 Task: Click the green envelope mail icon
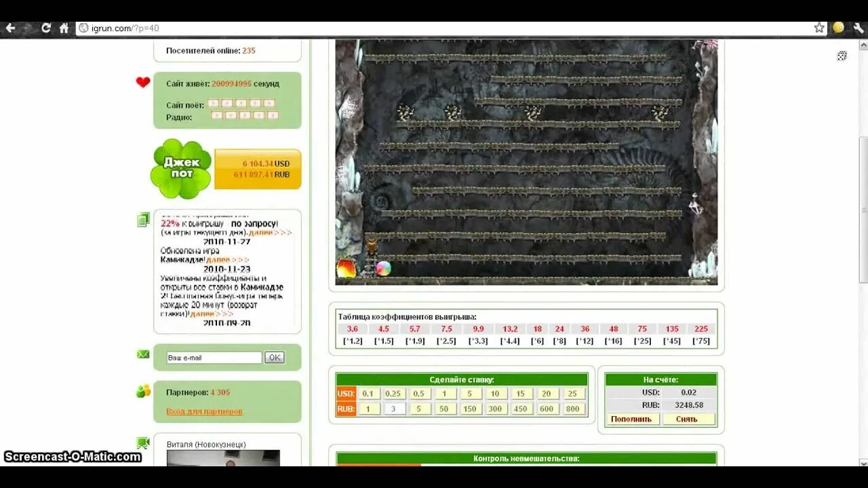(143, 354)
